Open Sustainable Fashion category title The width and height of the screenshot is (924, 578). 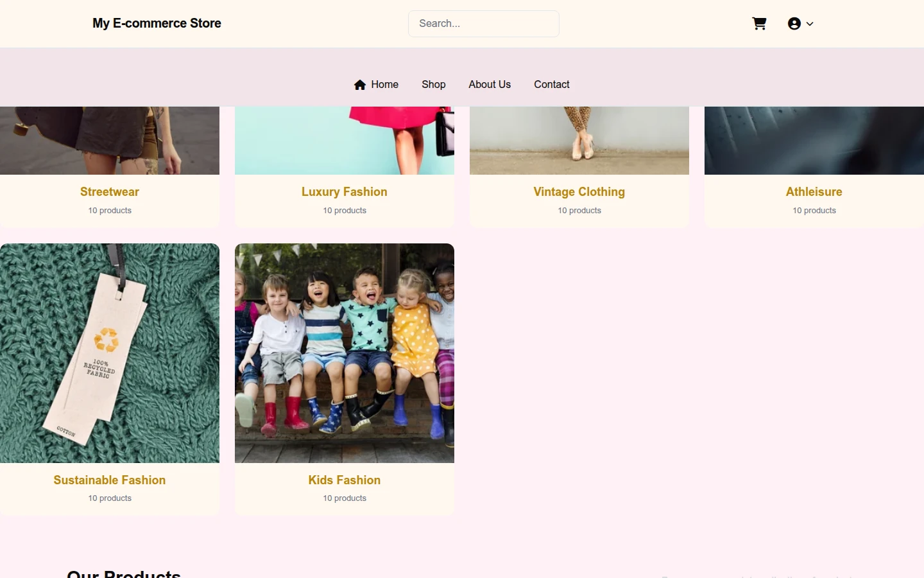110,480
